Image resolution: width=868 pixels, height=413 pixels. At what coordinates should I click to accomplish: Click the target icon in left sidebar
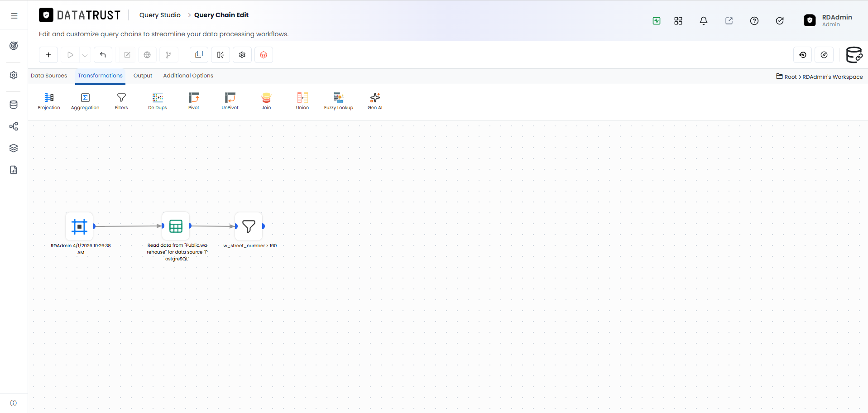[x=14, y=46]
